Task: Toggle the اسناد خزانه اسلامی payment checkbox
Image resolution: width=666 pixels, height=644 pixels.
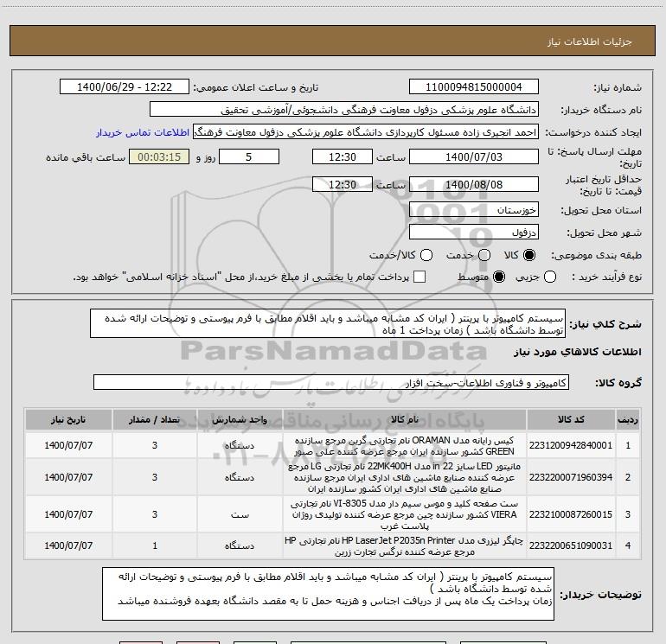Action: (419, 277)
